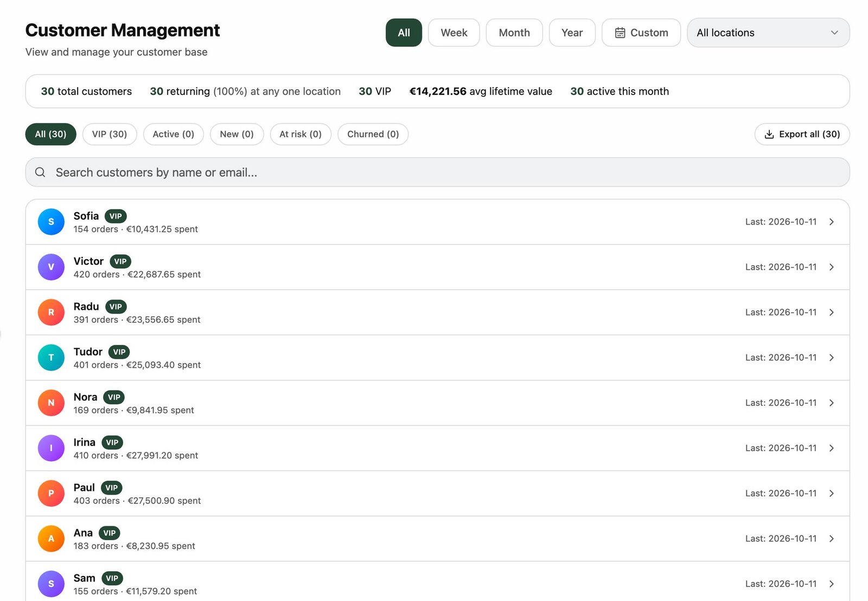
Task: Click Ana's last order date
Action: tap(781, 539)
